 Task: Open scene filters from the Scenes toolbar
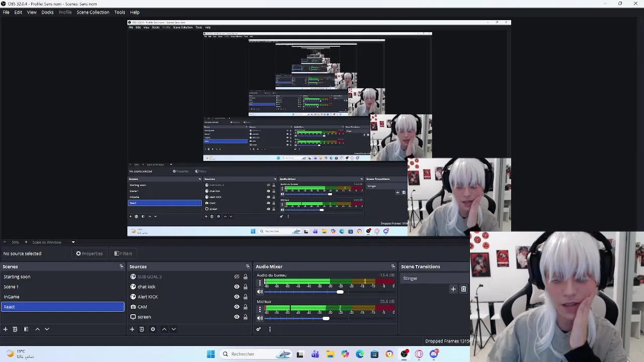(26, 329)
